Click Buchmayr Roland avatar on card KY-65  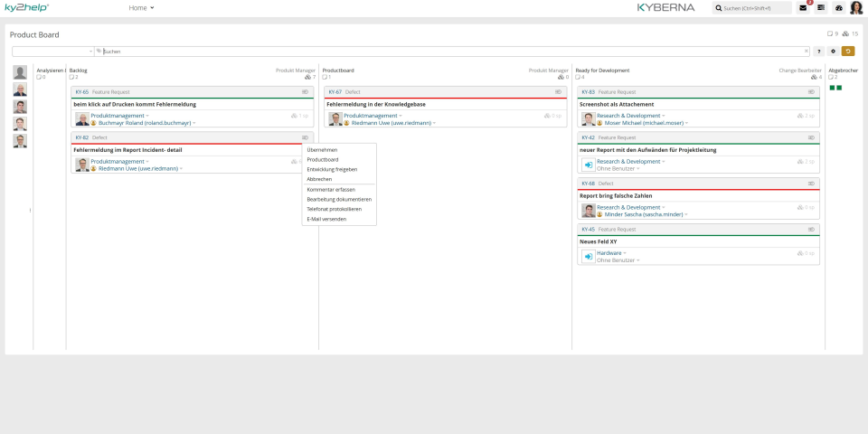pyautogui.click(x=82, y=119)
